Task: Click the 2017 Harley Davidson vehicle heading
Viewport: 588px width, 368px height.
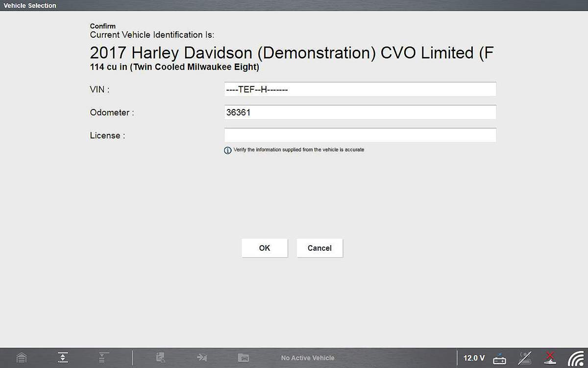Action: coord(292,53)
